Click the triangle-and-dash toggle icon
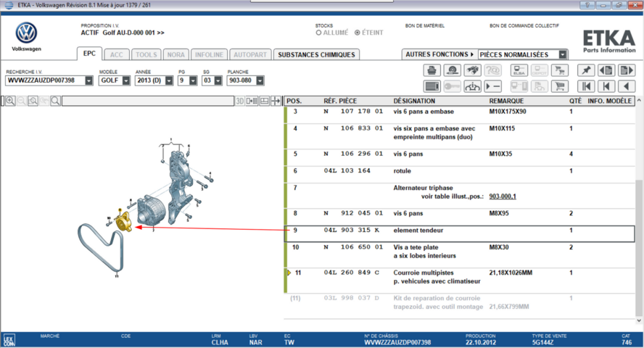The height and width of the screenshot is (348, 644). (493, 86)
